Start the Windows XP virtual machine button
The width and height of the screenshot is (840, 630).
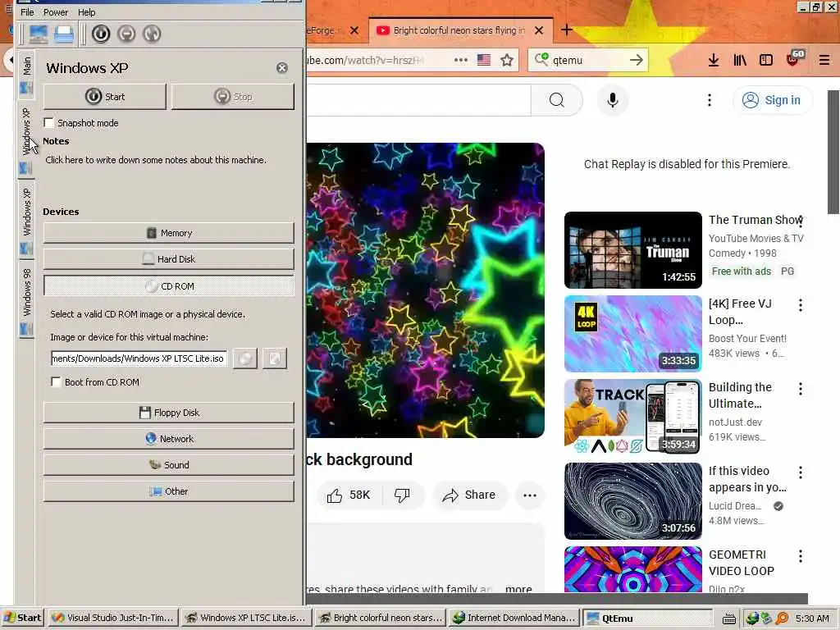tap(104, 97)
